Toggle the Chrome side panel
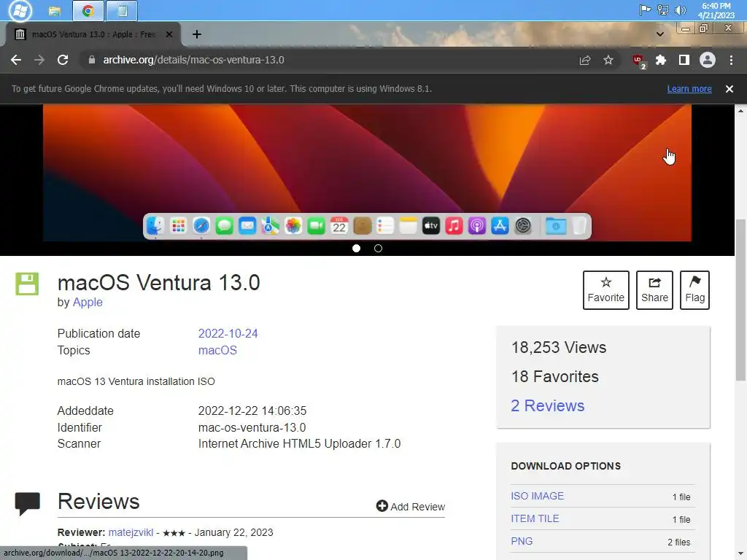 [684, 60]
